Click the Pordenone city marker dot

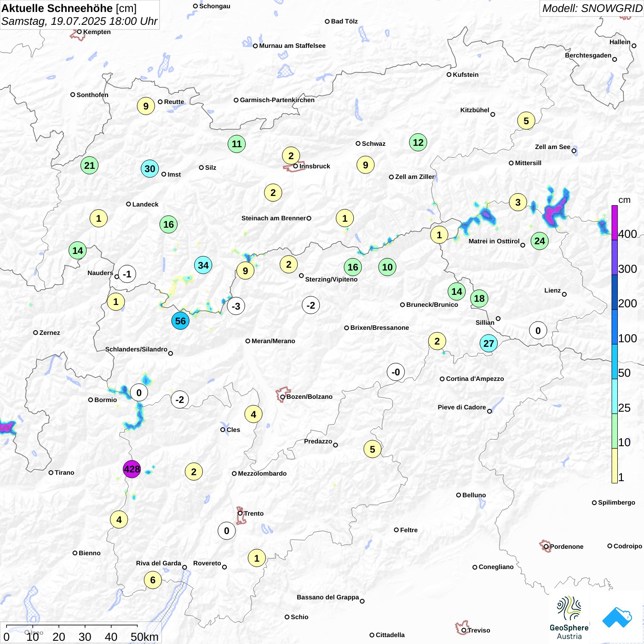point(546,546)
